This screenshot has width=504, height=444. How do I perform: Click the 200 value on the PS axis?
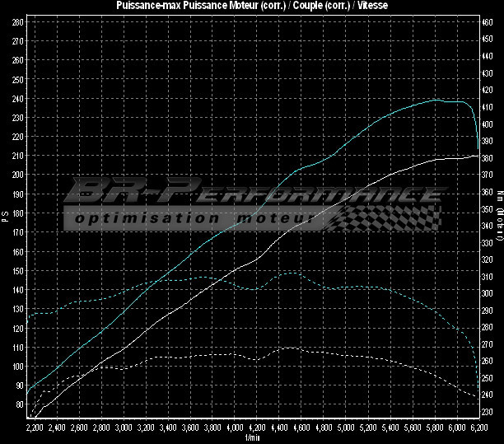coord(18,175)
